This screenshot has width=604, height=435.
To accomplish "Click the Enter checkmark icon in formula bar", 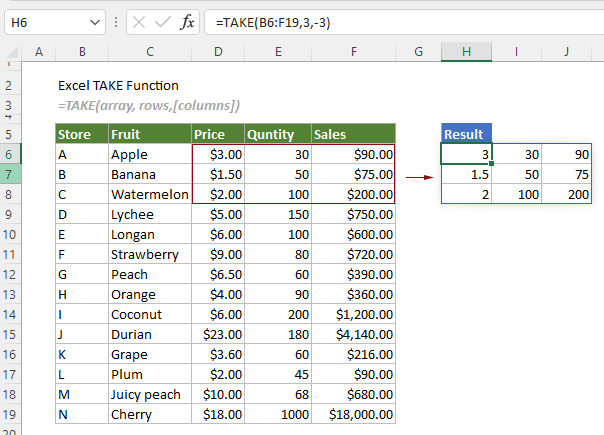I will tap(160, 21).
